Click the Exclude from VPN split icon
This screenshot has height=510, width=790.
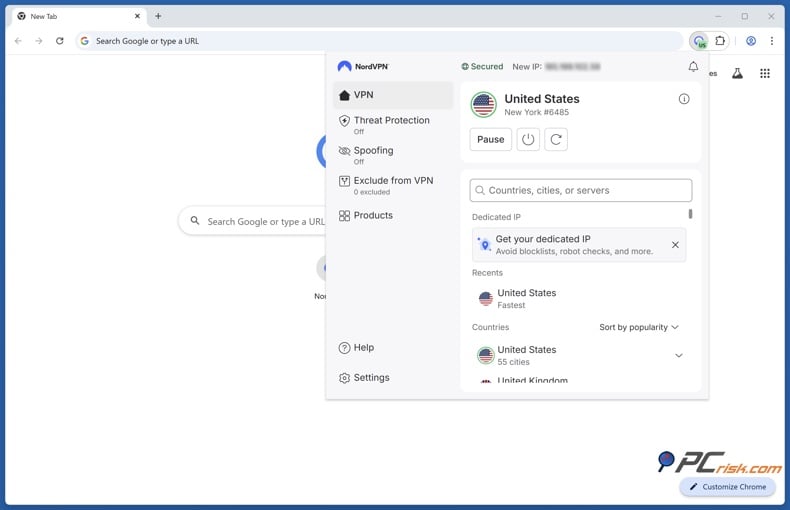coord(344,181)
